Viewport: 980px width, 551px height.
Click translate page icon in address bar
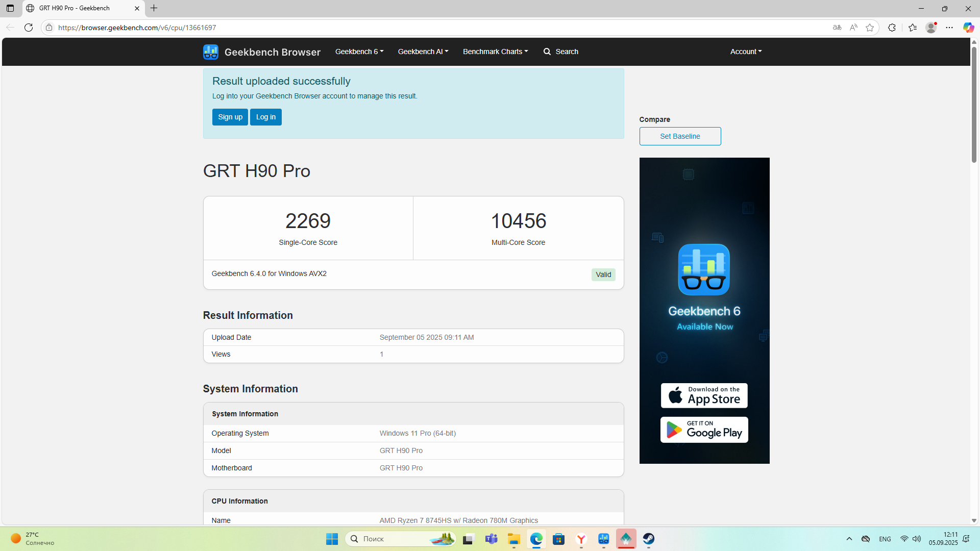point(837,28)
